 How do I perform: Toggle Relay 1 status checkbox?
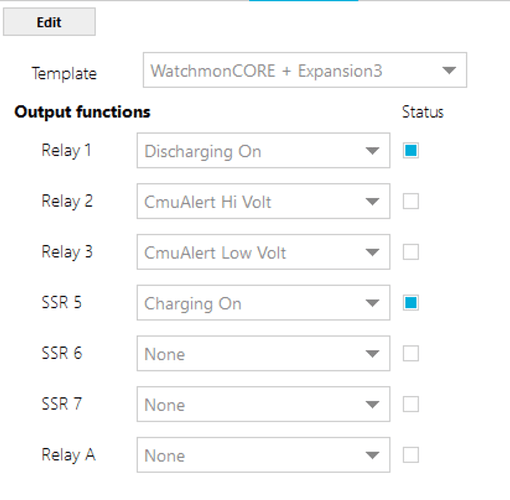(x=411, y=150)
